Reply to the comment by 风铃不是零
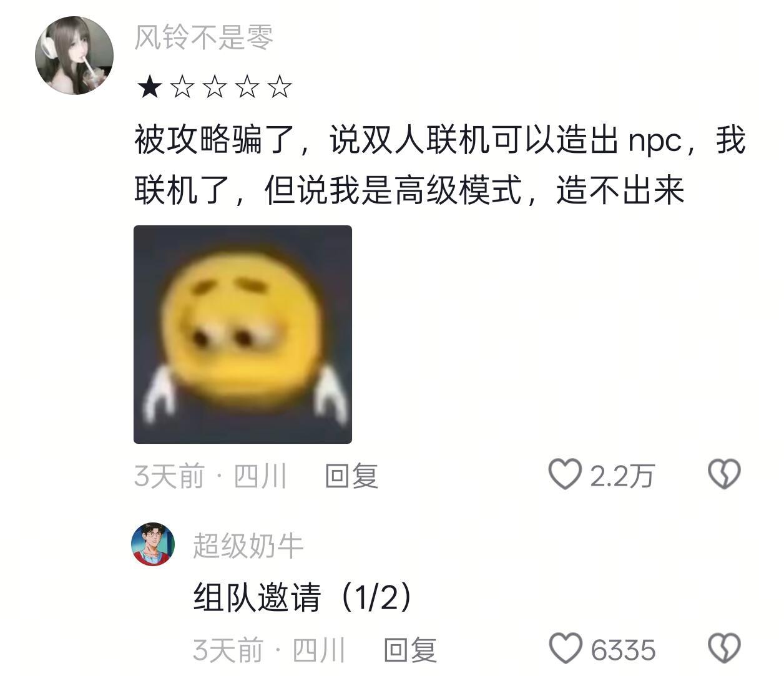Viewport: 784px width, 676px height. pos(351,476)
